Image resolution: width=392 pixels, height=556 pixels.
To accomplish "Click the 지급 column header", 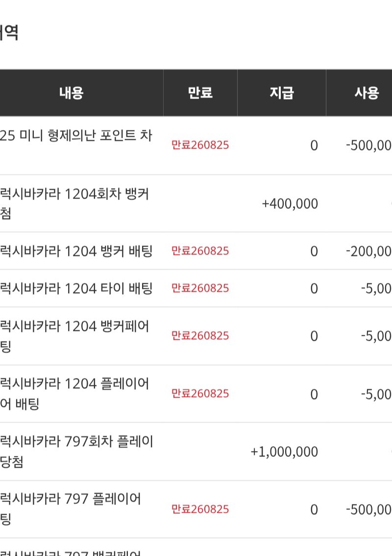I will point(282,93).
